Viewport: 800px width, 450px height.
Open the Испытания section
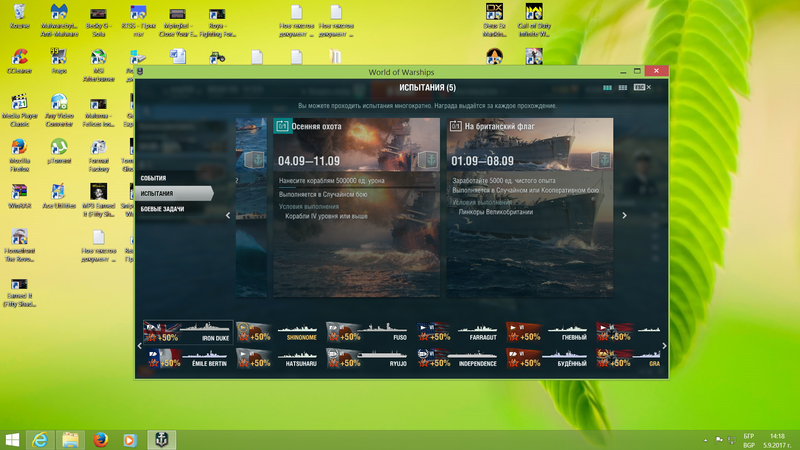(173, 193)
